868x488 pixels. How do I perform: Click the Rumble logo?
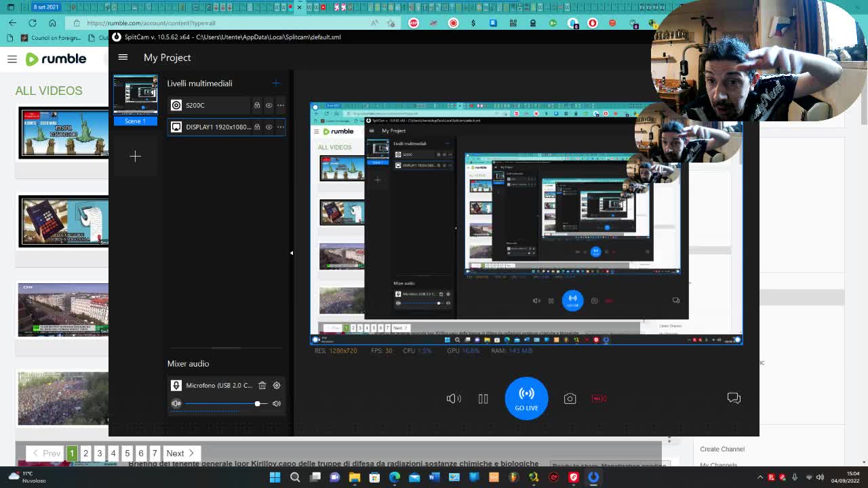tap(56, 59)
